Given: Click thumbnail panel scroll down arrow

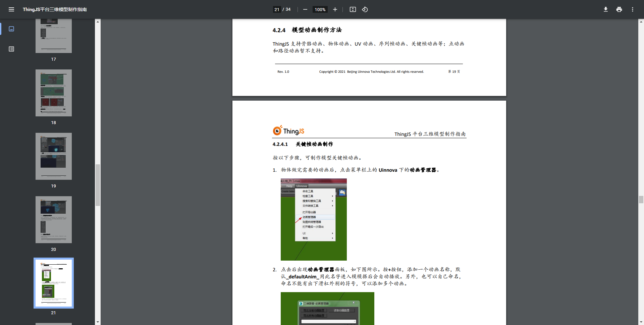Looking at the screenshot, I should (98, 322).
